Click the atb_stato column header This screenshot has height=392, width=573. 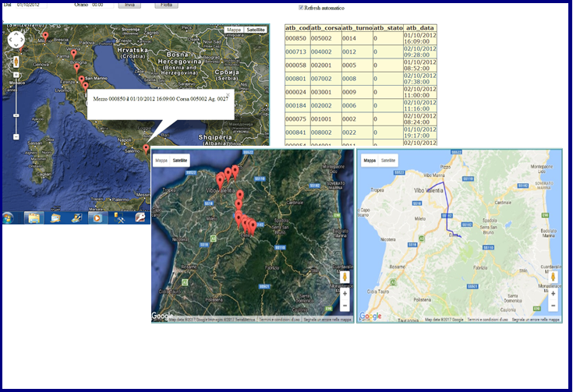click(388, 28)
